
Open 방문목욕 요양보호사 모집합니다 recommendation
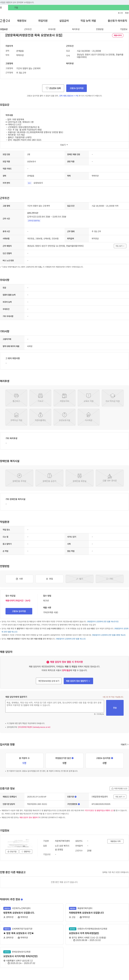(x=19, y=913)
